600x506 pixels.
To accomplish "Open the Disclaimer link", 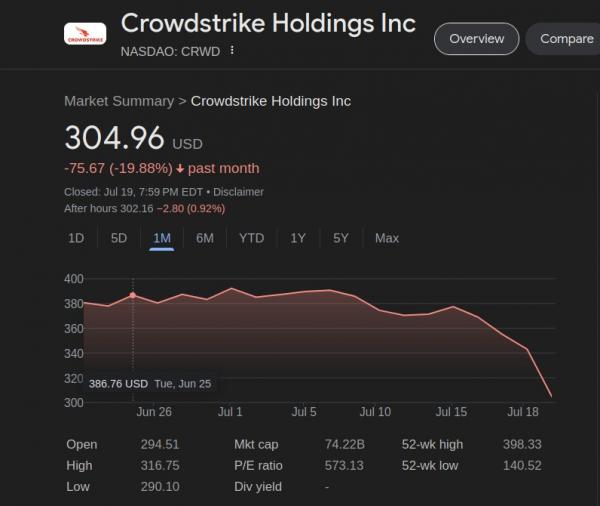I will point(238,192).
